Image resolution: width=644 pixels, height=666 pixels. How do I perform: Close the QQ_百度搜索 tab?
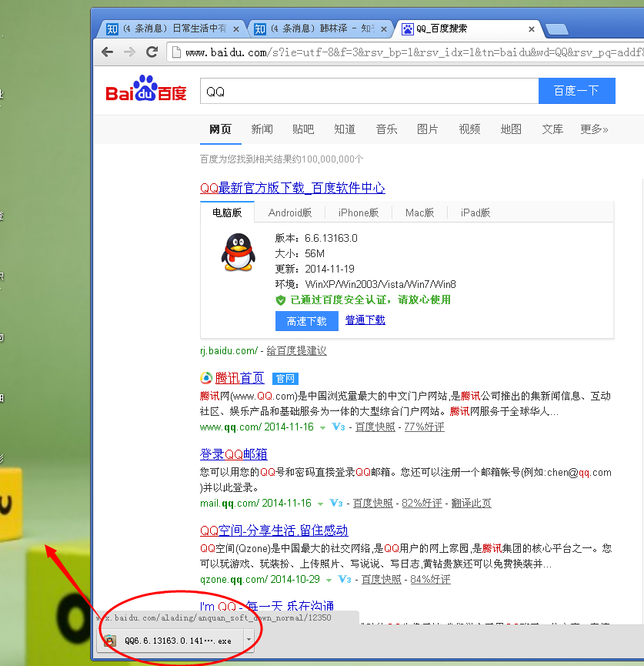pyautogui.click(x=532, y=29)
